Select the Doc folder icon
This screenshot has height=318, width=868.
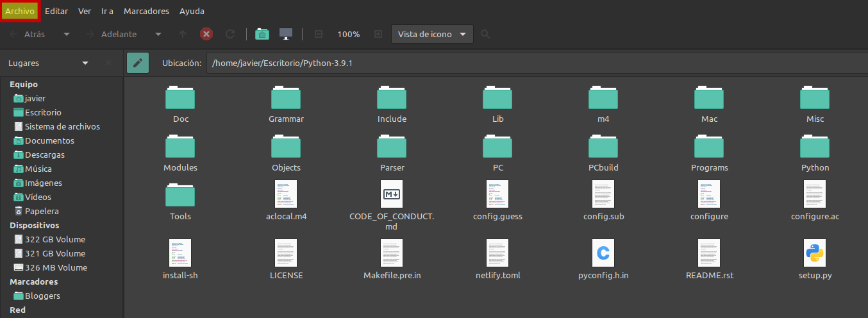(180, 97)
